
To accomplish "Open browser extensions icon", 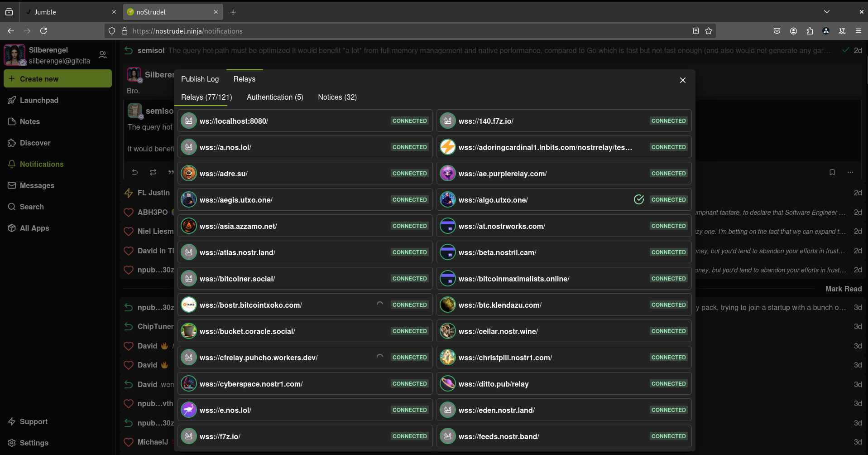I will (x=810, y=31).
